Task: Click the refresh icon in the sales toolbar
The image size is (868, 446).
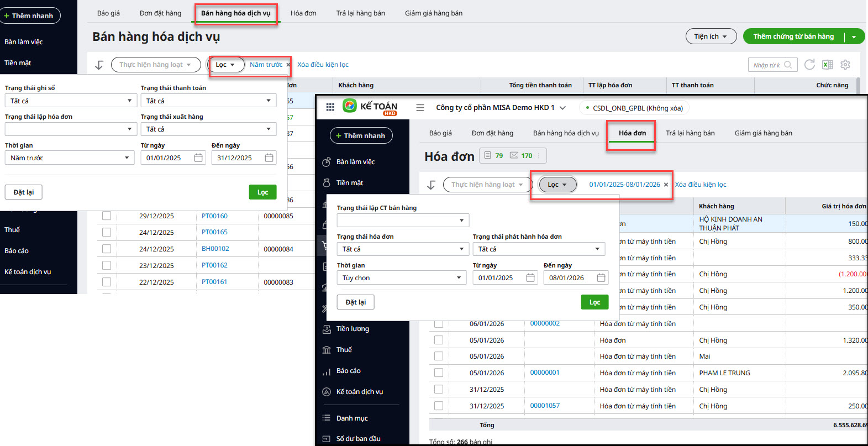Action: tap(809, 65)
